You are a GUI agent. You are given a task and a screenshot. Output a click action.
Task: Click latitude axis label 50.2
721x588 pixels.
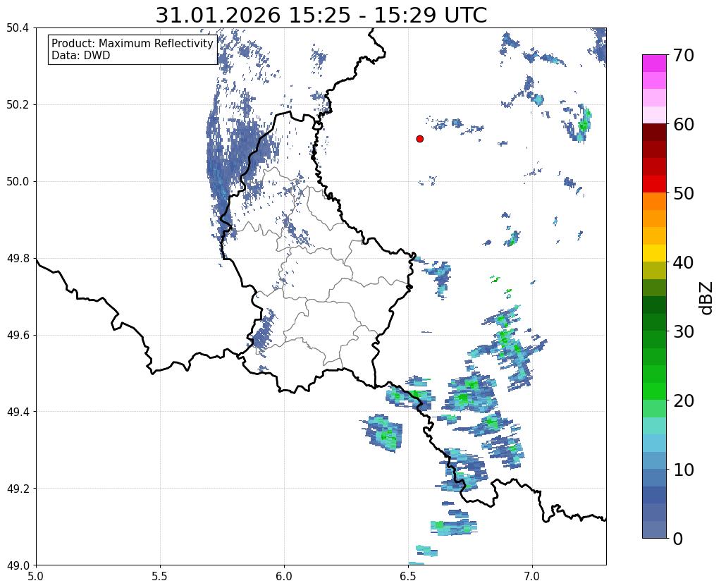pyautogui.click(x=18, y=105)
